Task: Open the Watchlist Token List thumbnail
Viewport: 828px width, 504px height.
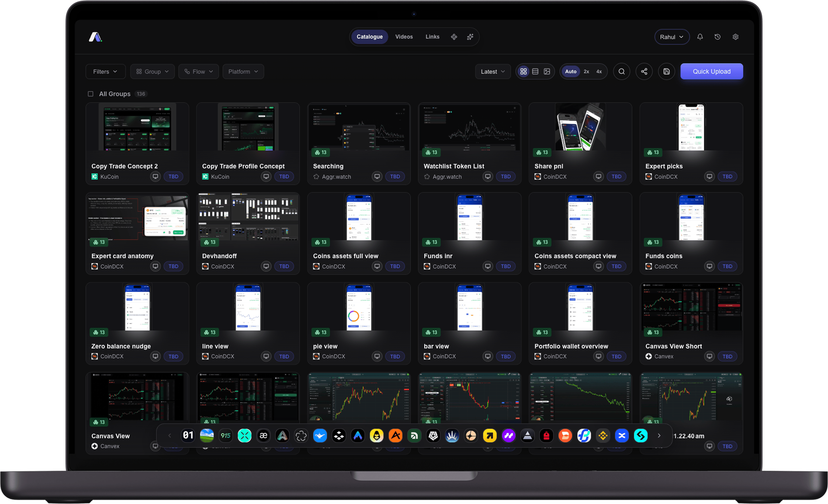Action: click(470, 127)
